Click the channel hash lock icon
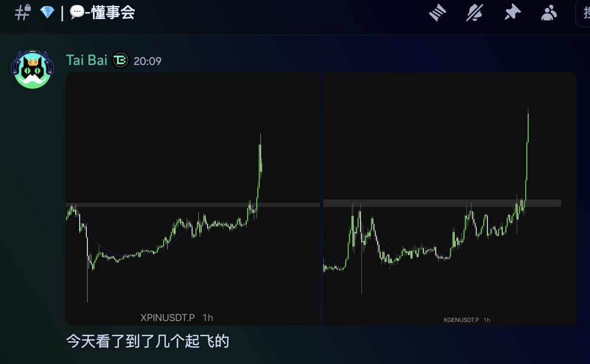The height and width of the screenshot is (364, 590). pos(23,12)
